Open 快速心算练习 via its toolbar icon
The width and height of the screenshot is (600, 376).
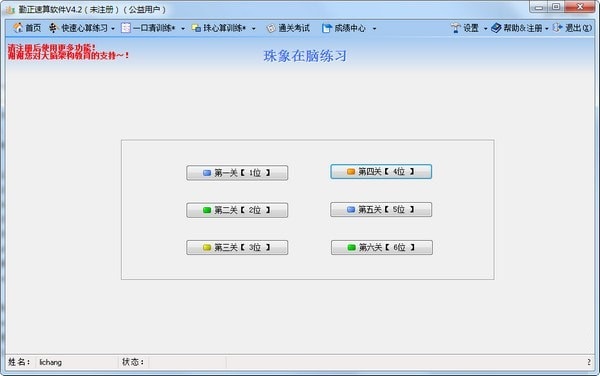53,28
